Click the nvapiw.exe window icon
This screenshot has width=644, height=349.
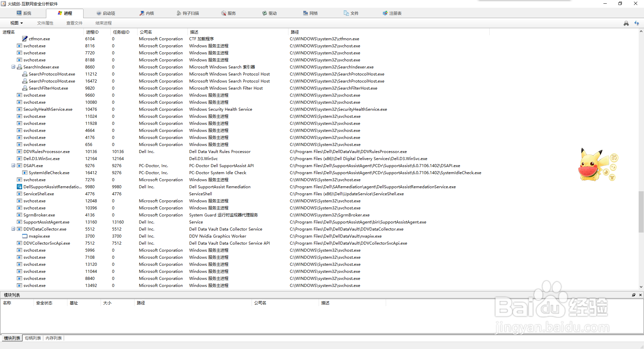tap(25, 236)
